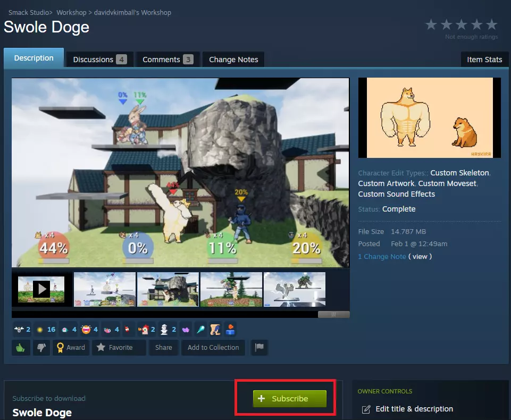Click the "OWNER CONTROLS" heading
This screenshot has height=420, width=511.
click(385, 391)
